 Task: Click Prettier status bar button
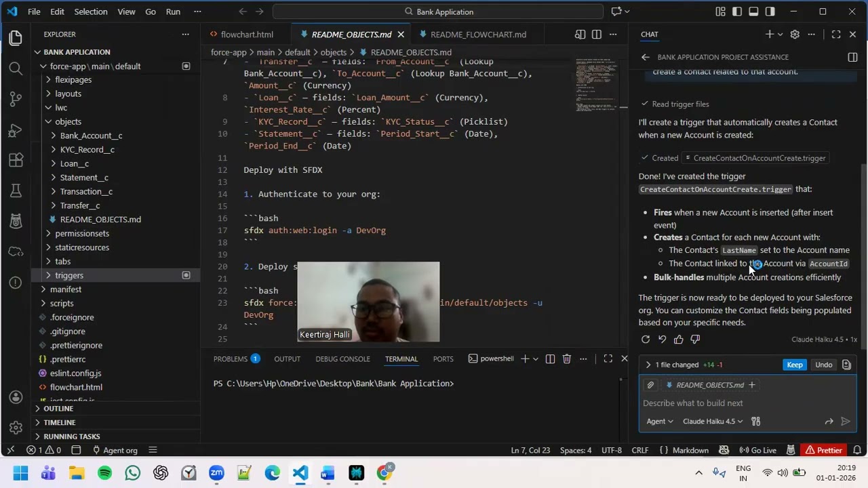click(824, 450)
